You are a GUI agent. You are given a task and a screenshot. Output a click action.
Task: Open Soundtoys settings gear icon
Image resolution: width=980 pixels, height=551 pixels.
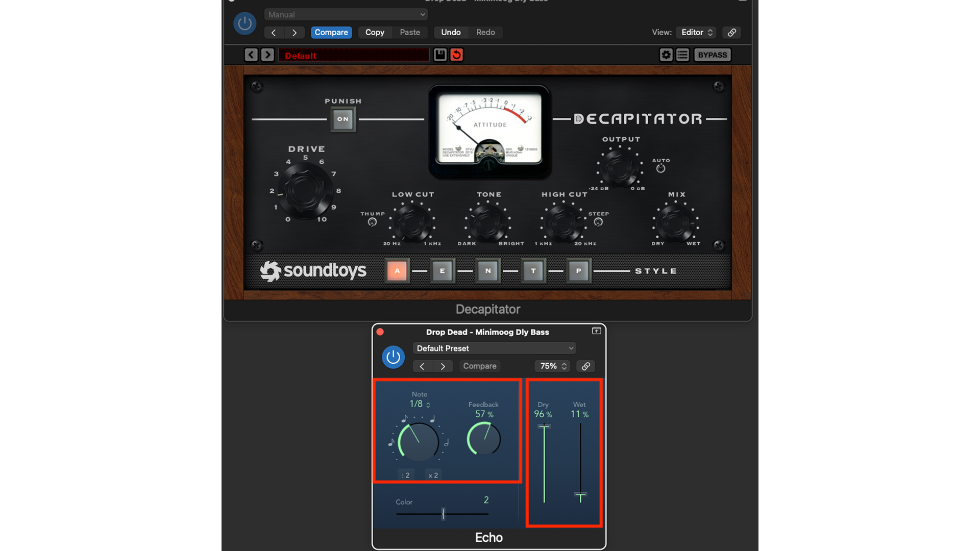point(666,55)
